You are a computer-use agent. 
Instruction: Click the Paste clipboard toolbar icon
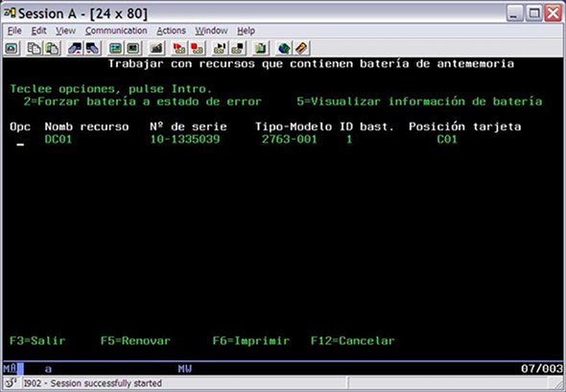pyautogui.click(x=52, y=48)
